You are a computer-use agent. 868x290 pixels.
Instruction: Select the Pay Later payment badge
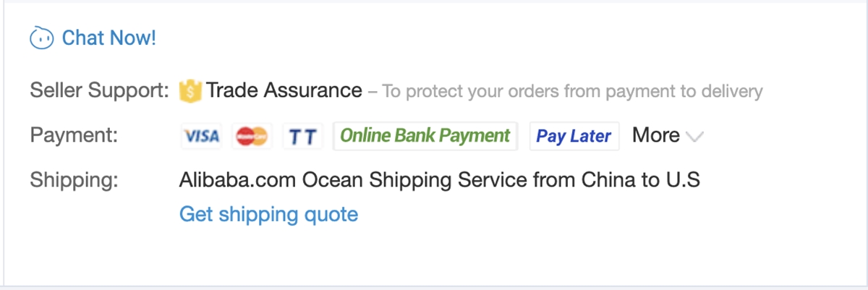(x=574, y=136)
